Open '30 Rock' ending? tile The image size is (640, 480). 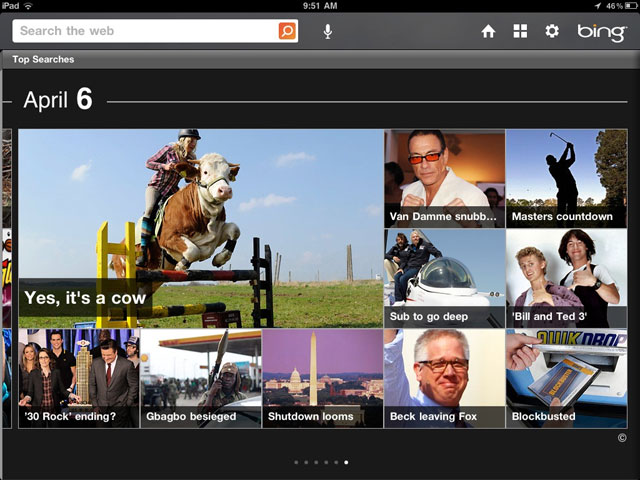[79, 378]
